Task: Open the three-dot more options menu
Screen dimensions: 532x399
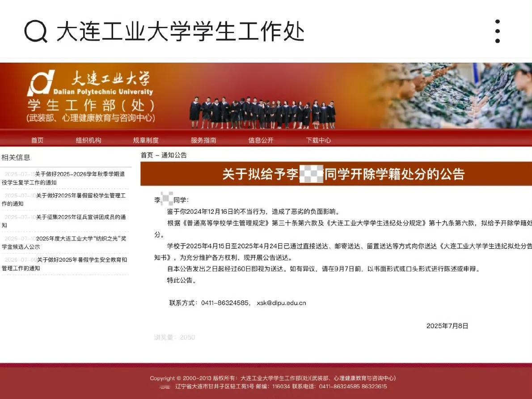Action: click(498, 31)
